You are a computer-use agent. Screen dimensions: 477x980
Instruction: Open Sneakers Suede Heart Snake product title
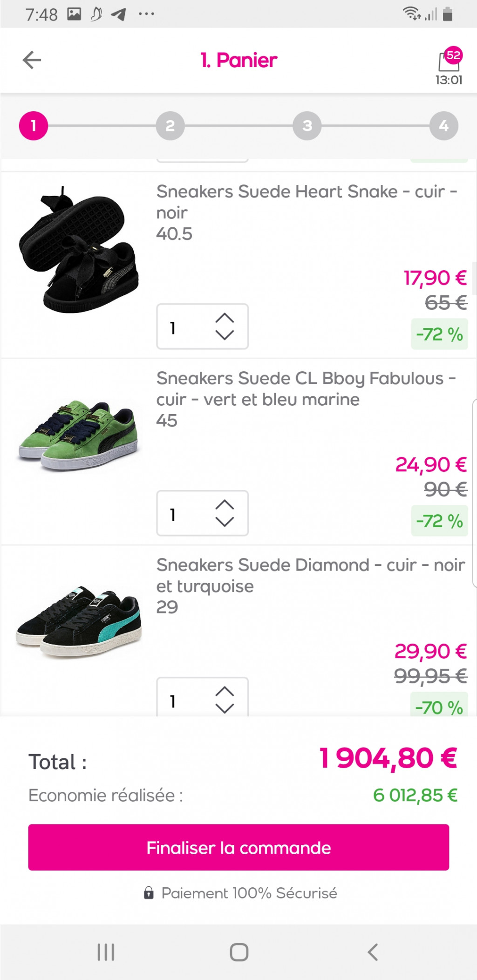point(307,202)
